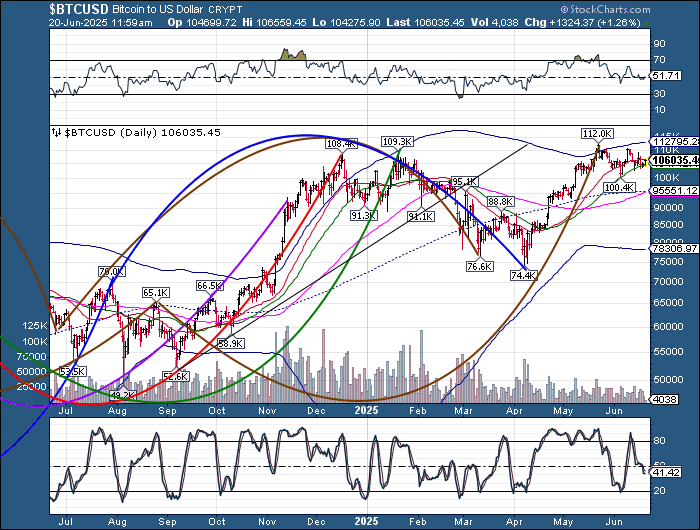The image size is (700, 530).
Task: Click the 65.1K price annotation
Action: 155,292
